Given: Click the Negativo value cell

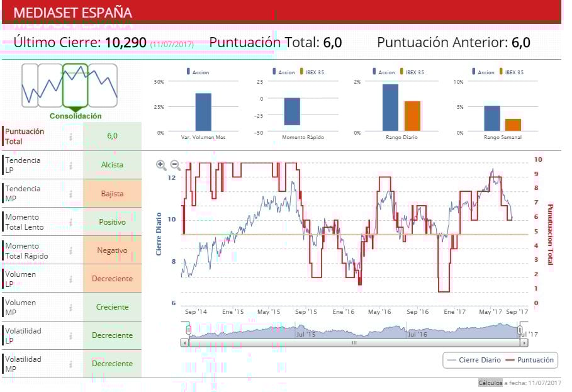Looking at the screenshot, I should (112, 250).
